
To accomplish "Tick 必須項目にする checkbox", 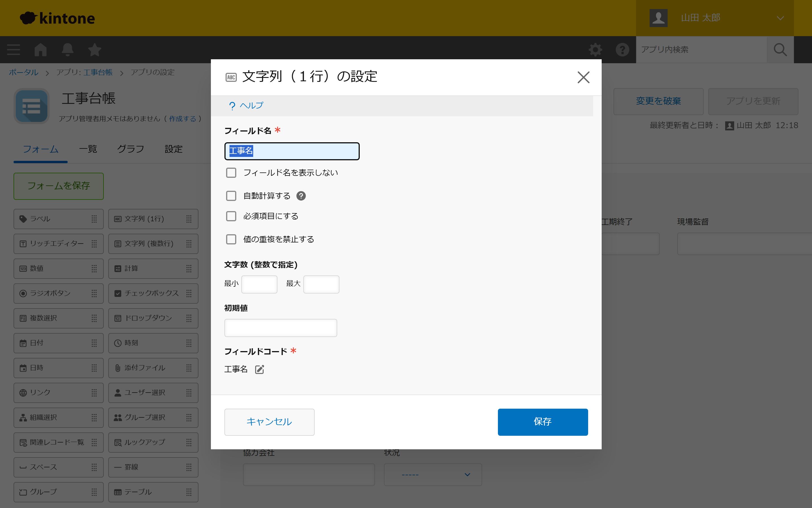I will coord(231,216).
